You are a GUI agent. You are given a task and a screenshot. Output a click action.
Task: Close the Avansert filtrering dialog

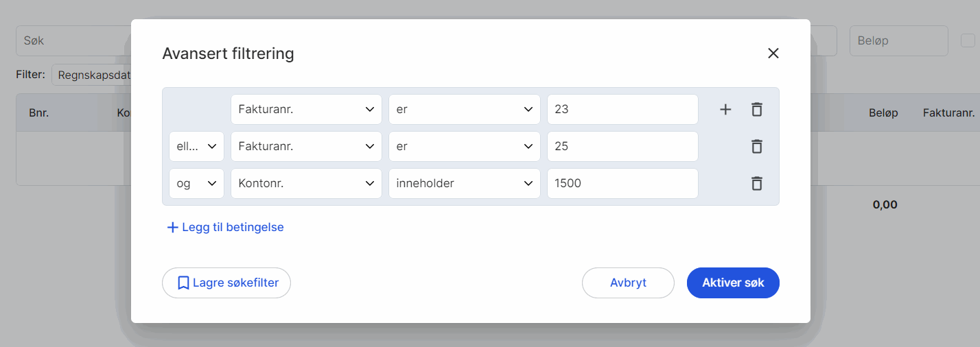tap(773, 53)
